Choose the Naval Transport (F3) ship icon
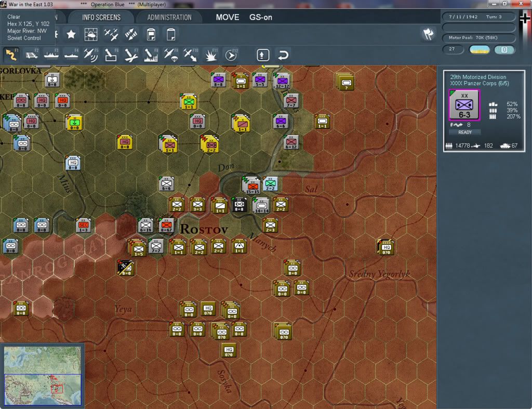This screenshot has width=532, height=409. pyautogui.click(x=51, y=55)
